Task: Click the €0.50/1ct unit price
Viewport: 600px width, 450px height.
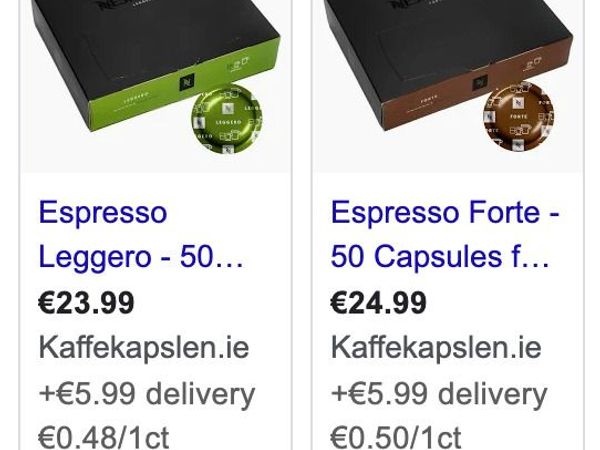Action: point(396,437)
